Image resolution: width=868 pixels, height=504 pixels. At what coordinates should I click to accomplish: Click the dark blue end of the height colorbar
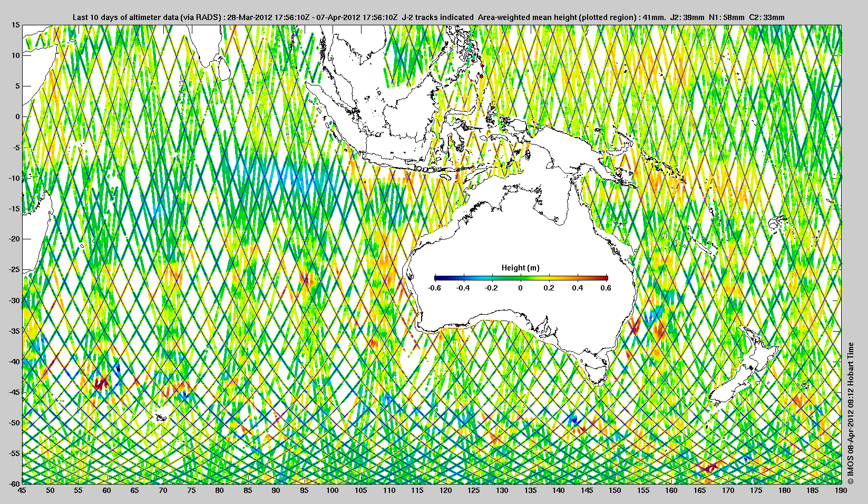(437, 278)
